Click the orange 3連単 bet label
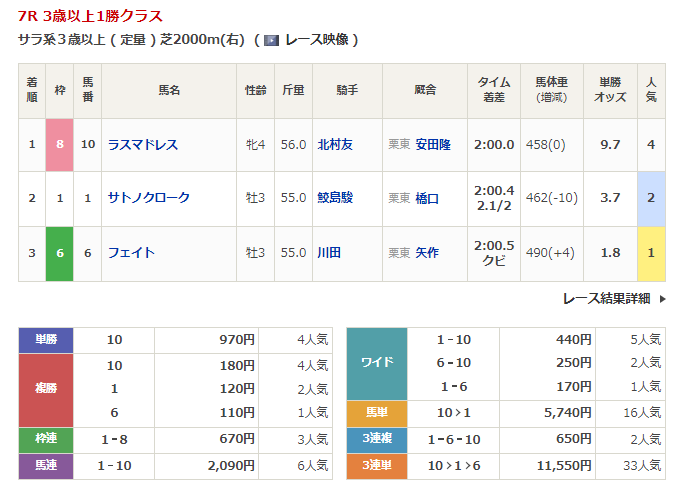Image resolution: width=682 pixels, height=485 pixels. pos(376,465)
